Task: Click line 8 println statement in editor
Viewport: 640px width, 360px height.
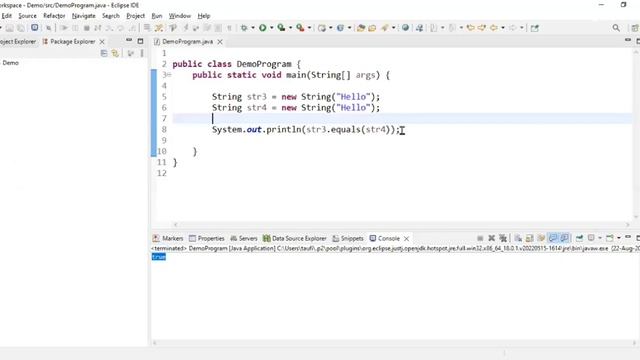Action: point(306,129)
